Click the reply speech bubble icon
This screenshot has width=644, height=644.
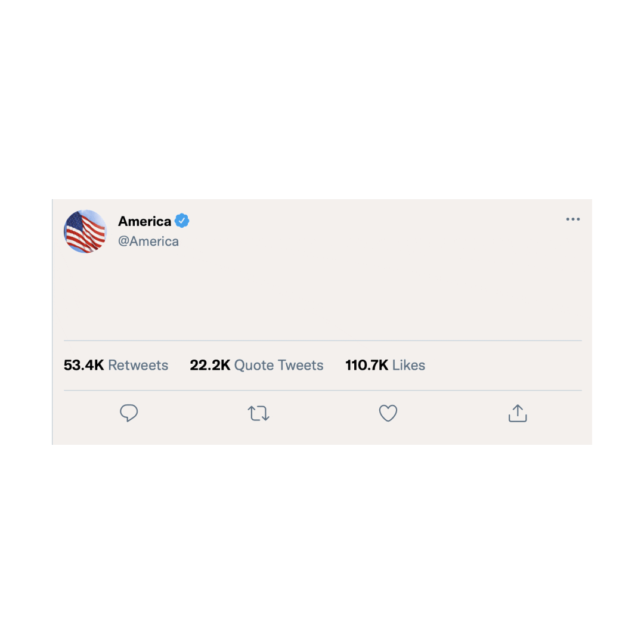(129, 413)
